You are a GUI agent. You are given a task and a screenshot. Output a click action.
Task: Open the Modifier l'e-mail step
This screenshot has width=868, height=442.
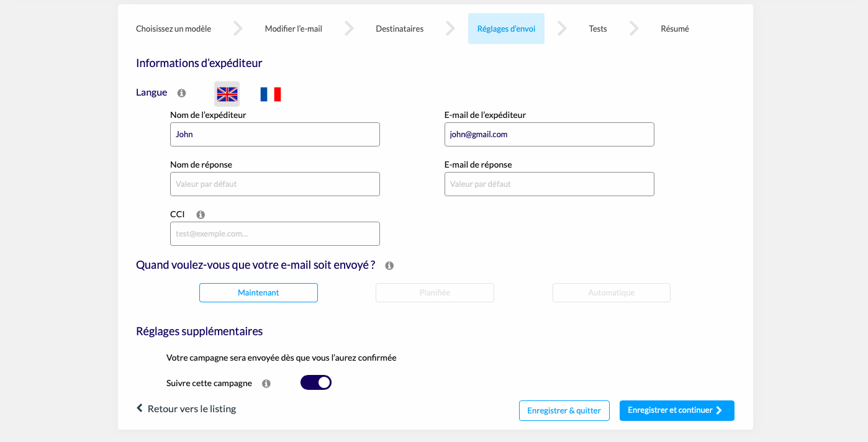coord(294,29)
